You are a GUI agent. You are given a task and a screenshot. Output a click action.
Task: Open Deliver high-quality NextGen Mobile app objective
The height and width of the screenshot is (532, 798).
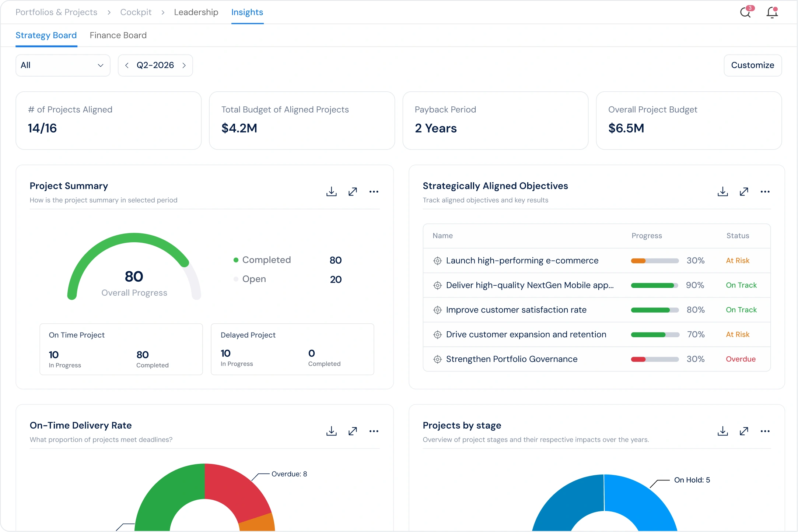click(530, 285)
